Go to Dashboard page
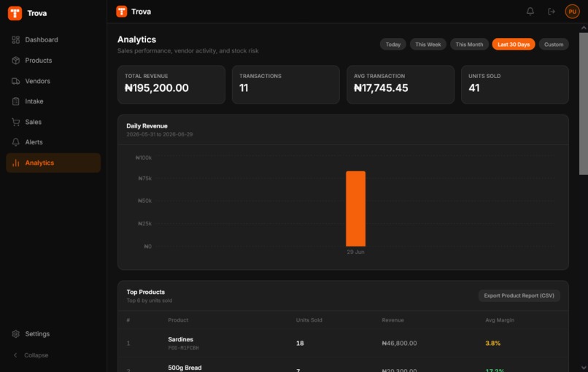The image size is (588, 372). tap(53, 39)
